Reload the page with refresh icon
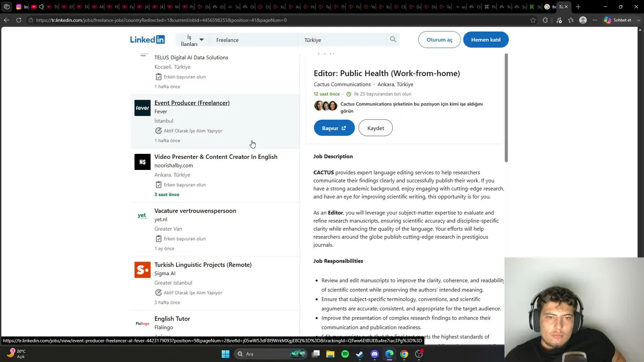Image resolution: width=644 pixels, height=362 pixels. pos(19,20)
